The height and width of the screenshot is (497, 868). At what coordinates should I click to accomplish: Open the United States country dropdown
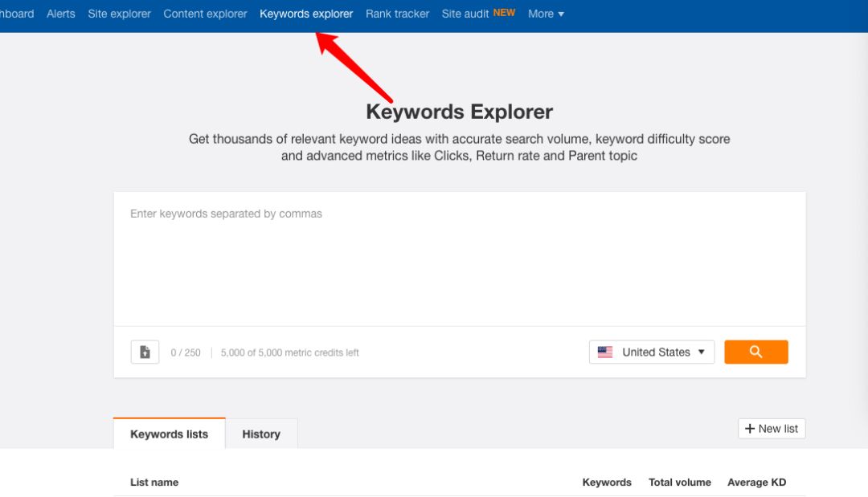coord(652,352)
